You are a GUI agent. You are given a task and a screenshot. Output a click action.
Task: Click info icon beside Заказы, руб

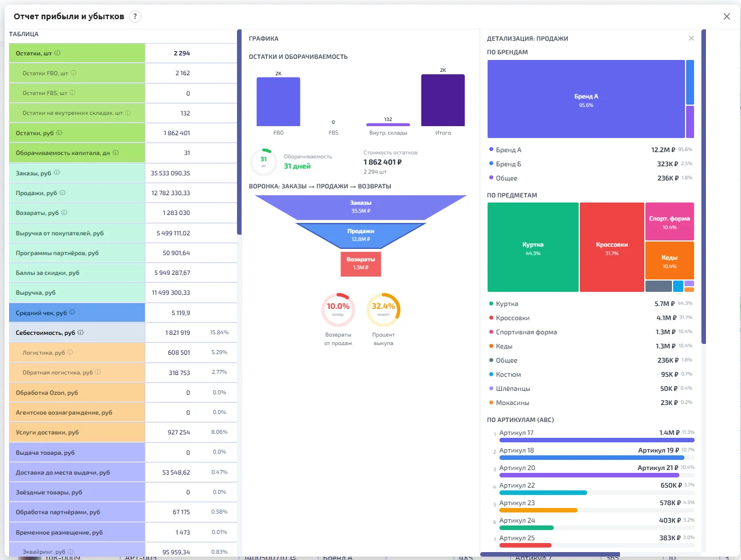(x=57, y=173)
